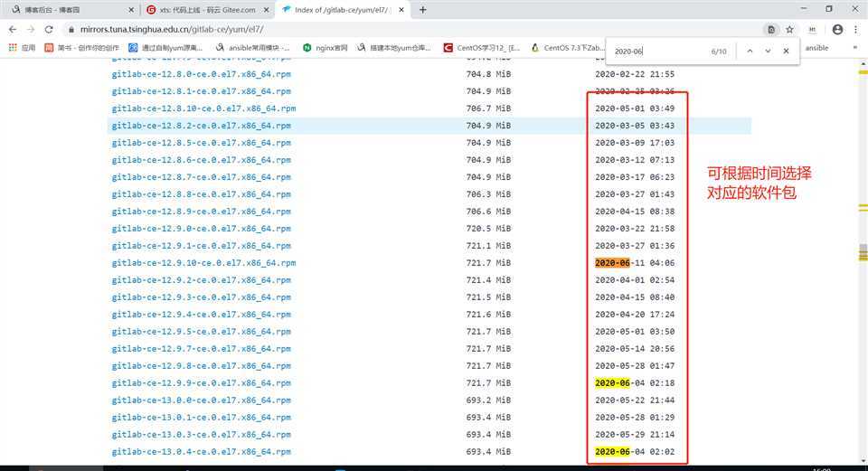868x471 pixels.
Task: Download gitlab-ce-12.8.8-ce.0.el7.x86_64.rpm
Action: pyautogui.click(x=201, y=194)
